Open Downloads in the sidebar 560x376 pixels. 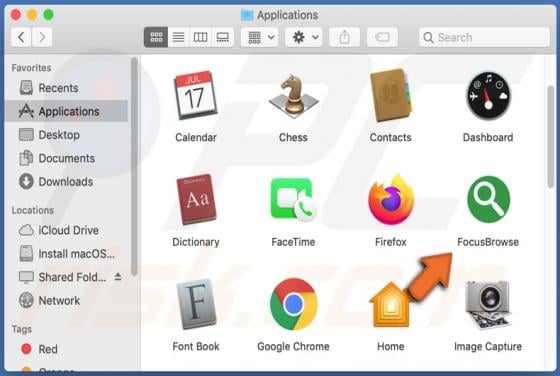click(67, 182)
